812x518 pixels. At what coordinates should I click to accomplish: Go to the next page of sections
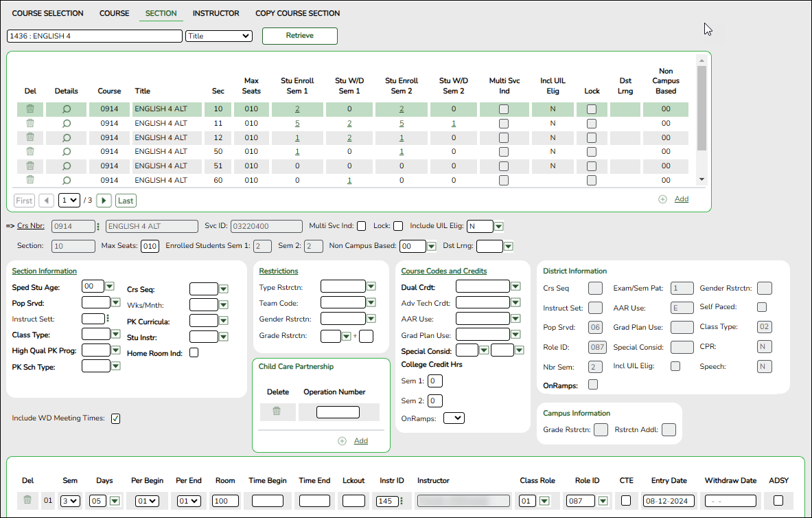coord(103,200)
